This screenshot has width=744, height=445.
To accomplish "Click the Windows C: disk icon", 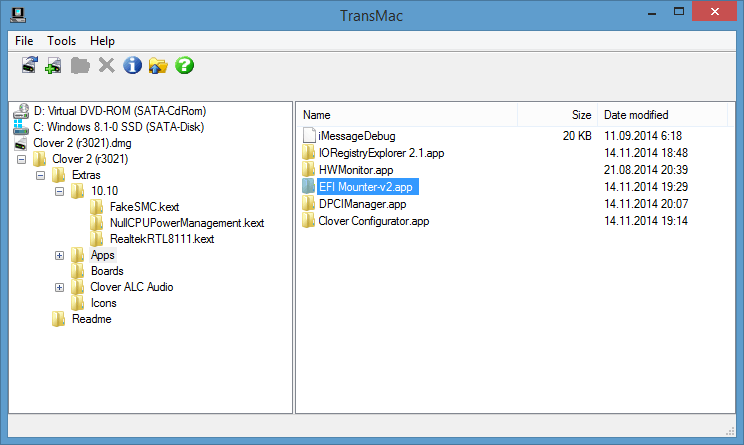I will tap(21, 127).
